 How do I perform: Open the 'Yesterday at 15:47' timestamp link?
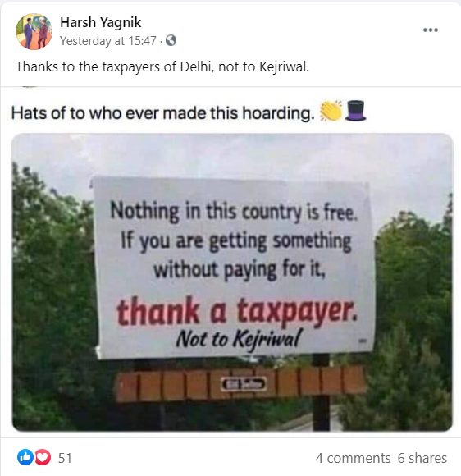108,41
